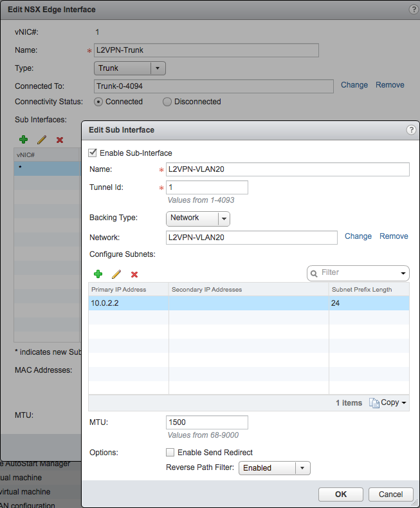Click the red delete subnet icon
The width and height of the screenshot is (420, 508).
[134, 274]
